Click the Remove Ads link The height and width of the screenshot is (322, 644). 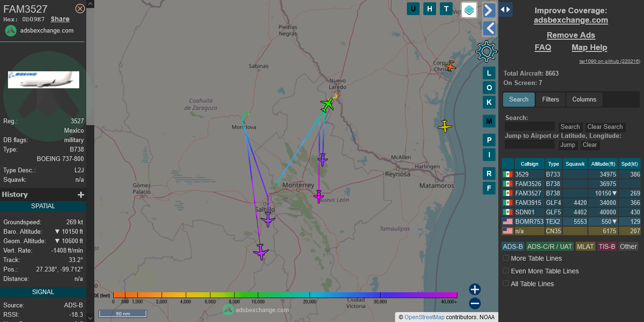point(571,35)
